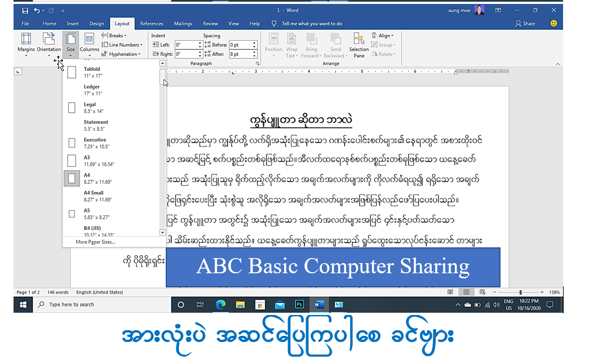Open the Columns dropdown
This screenshot has height=364, width=589.
click(90, 45)
